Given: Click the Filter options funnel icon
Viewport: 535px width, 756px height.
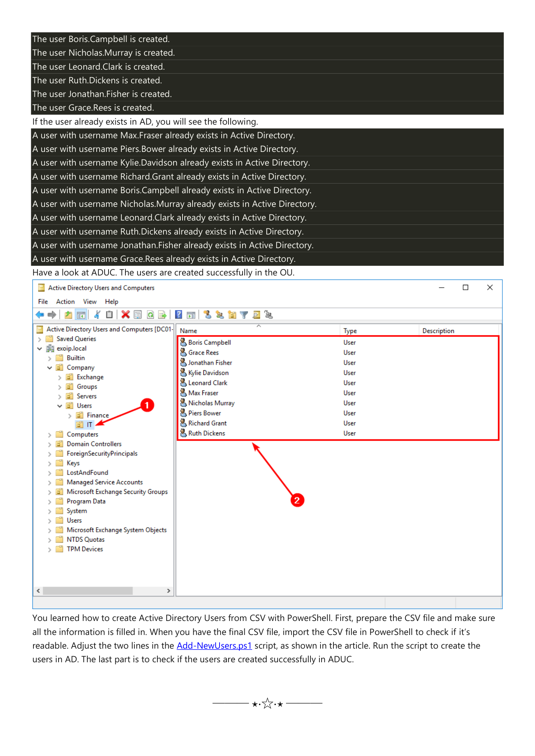Looking at the screenshot, I should point(244,315).
